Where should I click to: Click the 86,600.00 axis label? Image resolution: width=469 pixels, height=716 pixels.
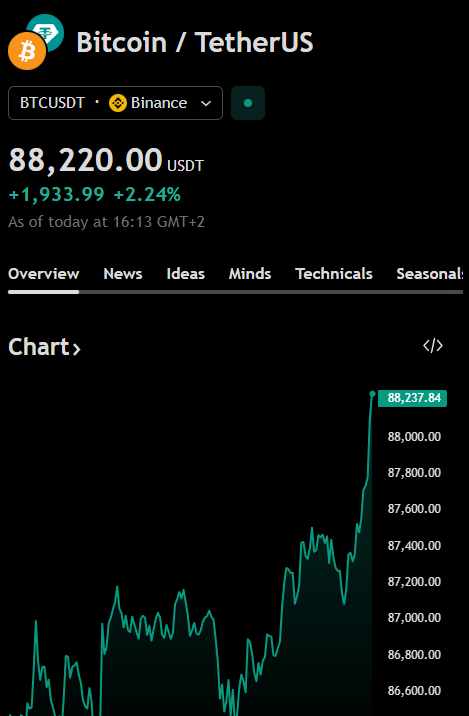(414, 690)
